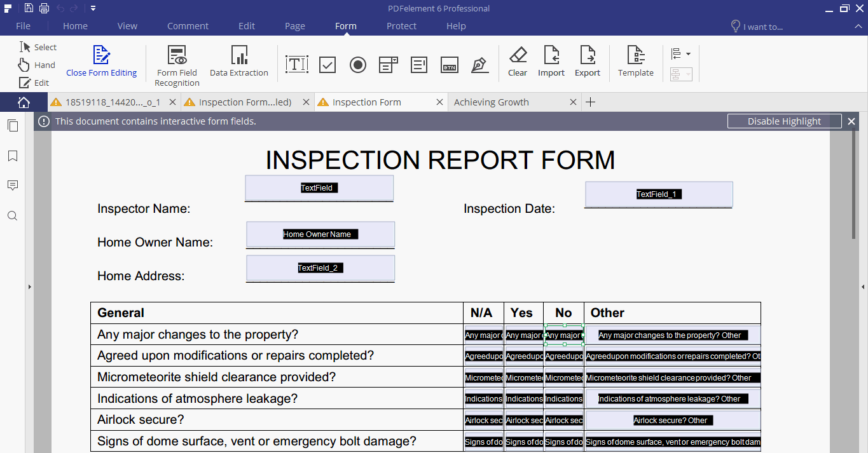Select the List Box form tool
The width and height of the screenshot is (868, 453).
pos(418,64)
